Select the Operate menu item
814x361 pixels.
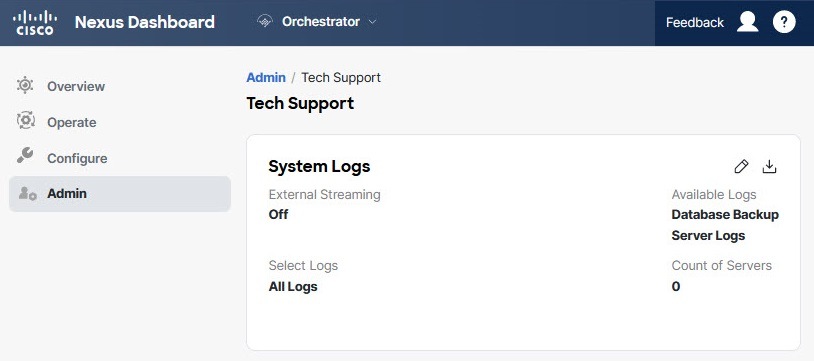120,123
